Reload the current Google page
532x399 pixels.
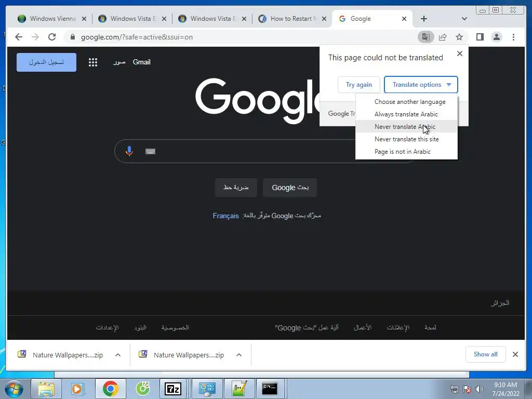[x=52, y=37]
